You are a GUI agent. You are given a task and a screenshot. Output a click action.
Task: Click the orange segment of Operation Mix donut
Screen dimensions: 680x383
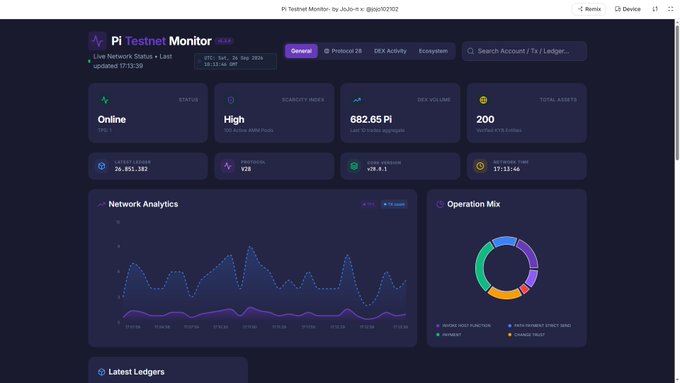pyautogui.click(x=505, y=294)
